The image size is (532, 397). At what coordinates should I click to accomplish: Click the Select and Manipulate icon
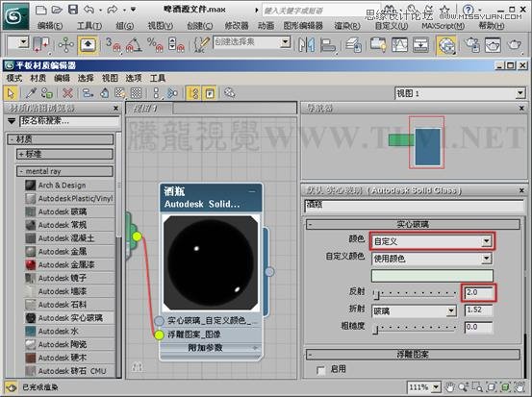coord(65,45)
